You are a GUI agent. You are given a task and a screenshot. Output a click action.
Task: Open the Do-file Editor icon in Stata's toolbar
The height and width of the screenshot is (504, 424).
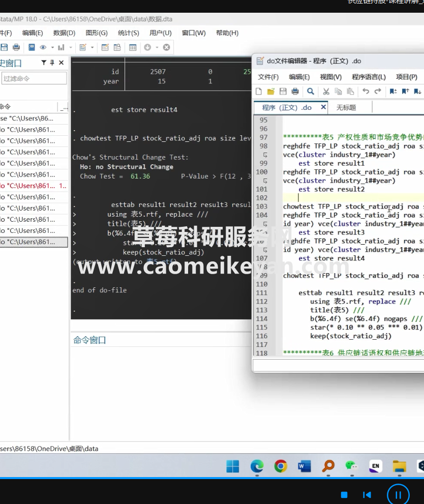pyautogui.click(x=83, y=48)
